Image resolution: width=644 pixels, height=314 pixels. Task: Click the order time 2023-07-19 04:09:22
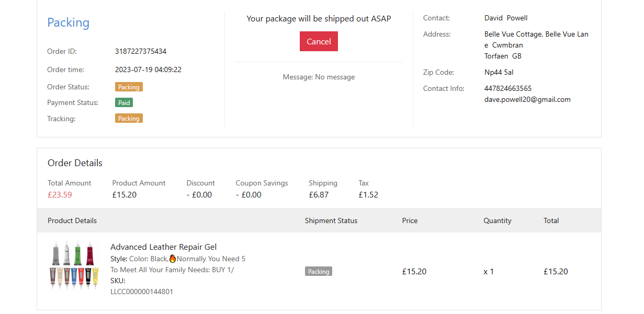148,69
